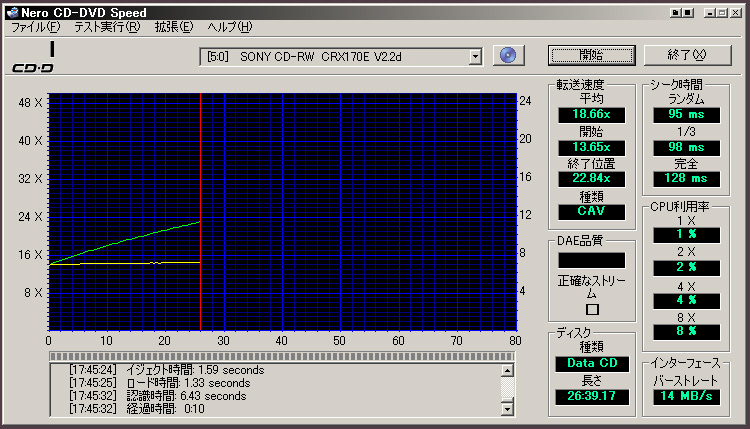Maximize the Nero CD-DVD Speed window
Viewport: 750px width, 429px height.
pos(721,12)
